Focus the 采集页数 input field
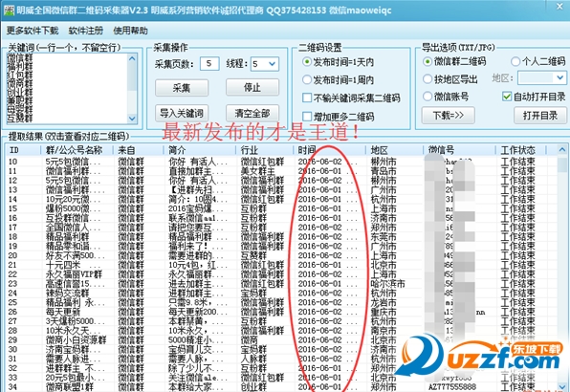Screen dimensions: 570x392 [x=209, y=63]
